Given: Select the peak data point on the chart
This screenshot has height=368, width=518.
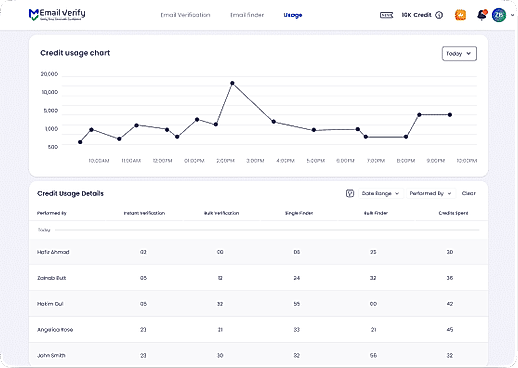Looking at the screenshot, I should 232,83.
